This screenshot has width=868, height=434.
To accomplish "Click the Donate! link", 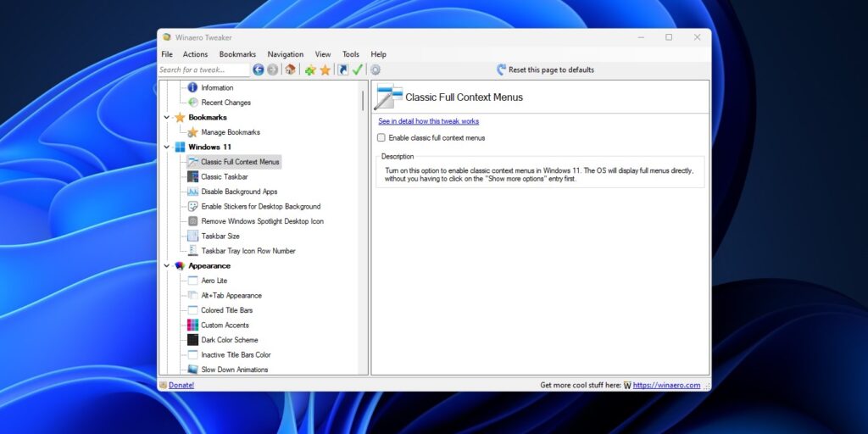I will click(x=181, y=385).
